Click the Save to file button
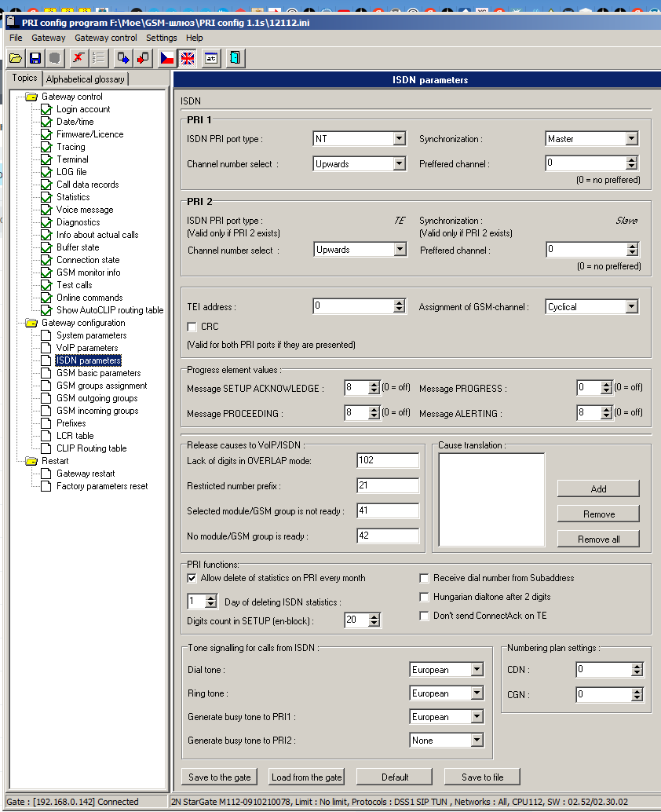The image size is (661, 812). tap(483, 777)
